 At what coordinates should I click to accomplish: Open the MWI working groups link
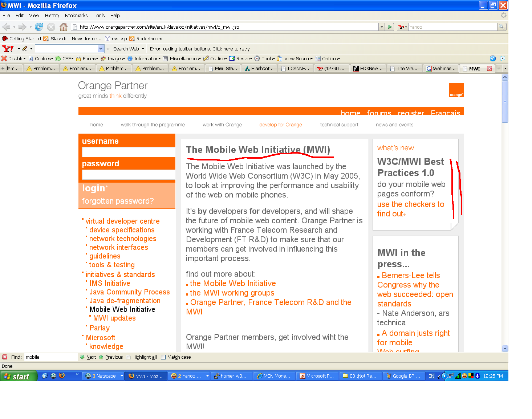232,293
